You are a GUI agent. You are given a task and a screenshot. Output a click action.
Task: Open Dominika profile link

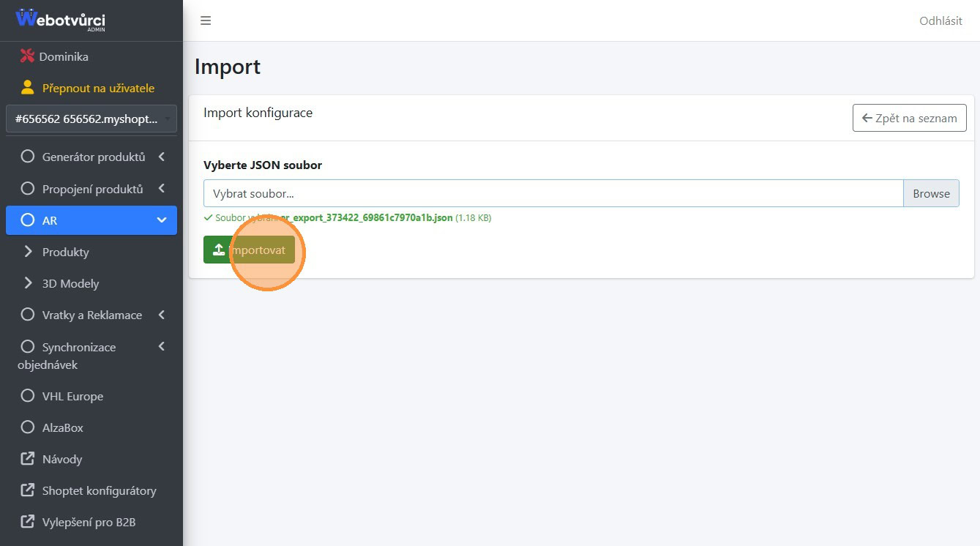pos(64,56)
